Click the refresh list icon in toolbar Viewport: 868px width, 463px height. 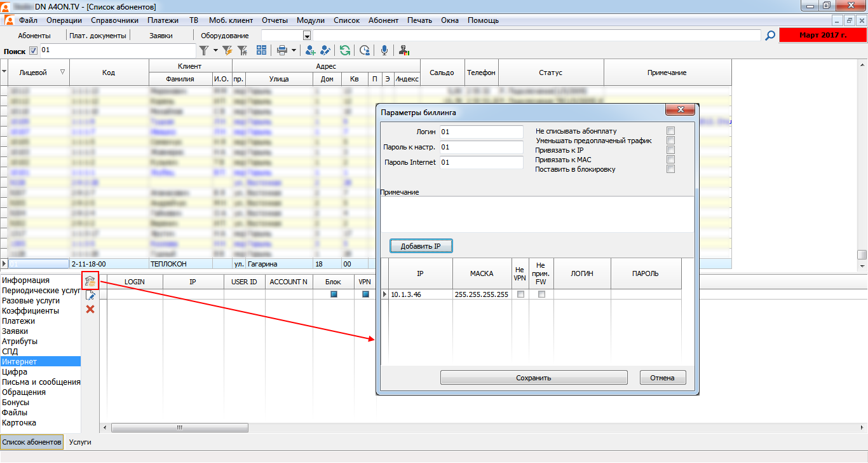[345, 50]
